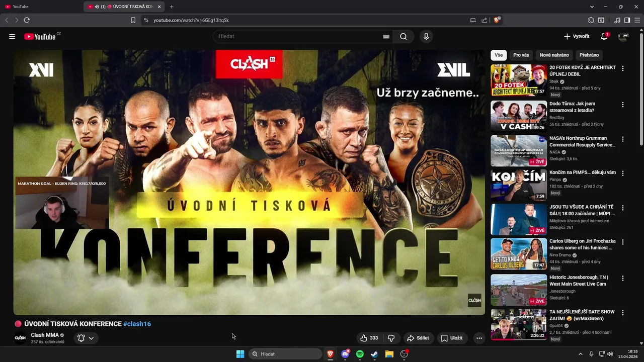Open Brave Shields lion icon

tap(497, 20)
